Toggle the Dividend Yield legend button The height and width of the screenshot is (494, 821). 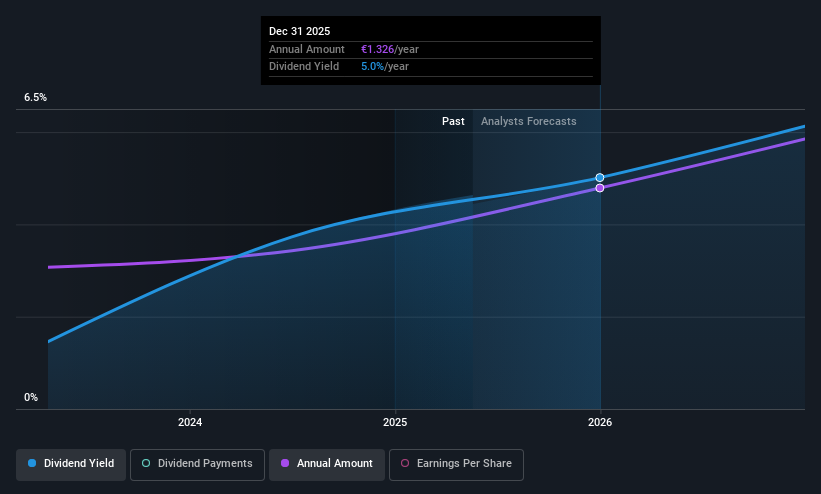71,464
